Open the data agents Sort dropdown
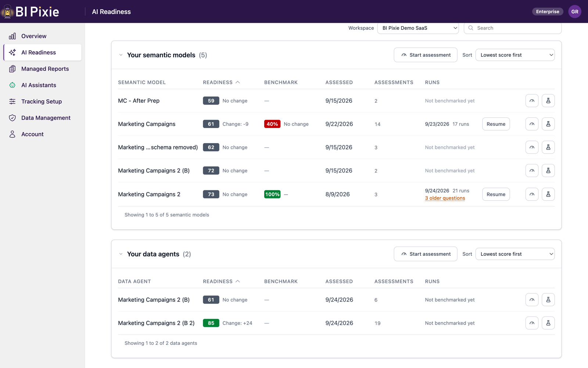 click(x=515, y=254)
